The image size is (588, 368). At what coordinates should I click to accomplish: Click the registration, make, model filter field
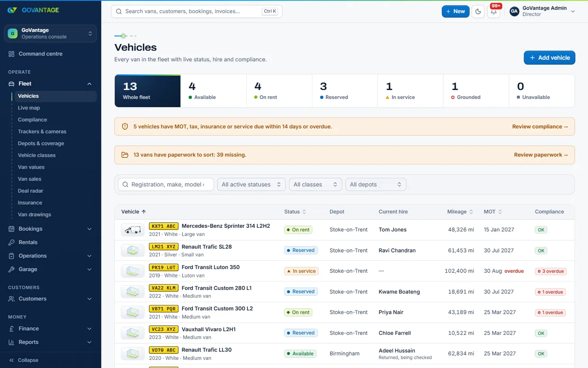(x=166, y=184)
